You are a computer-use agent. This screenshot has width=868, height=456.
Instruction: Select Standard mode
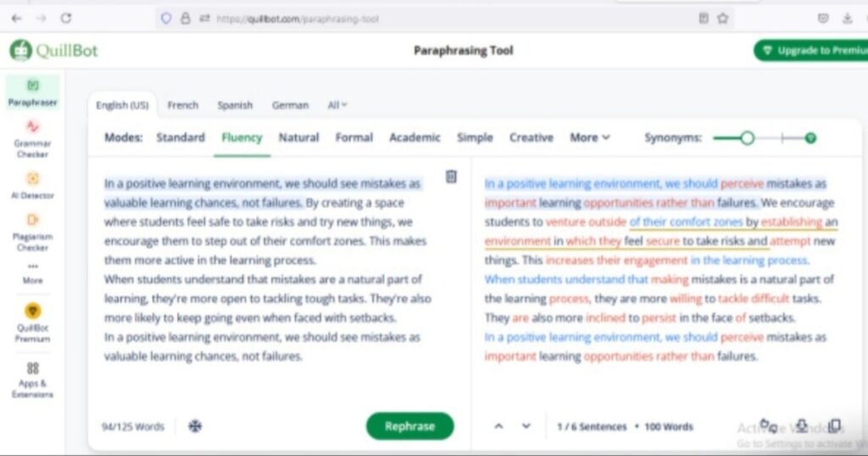(181, 138)
